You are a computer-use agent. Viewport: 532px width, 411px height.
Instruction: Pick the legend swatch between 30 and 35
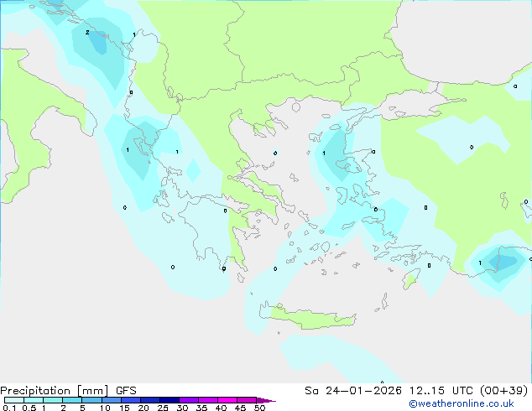188,400
